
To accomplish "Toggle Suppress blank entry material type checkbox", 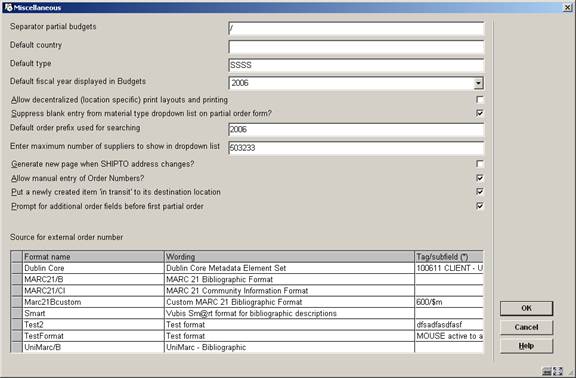I will pos(479,113).
